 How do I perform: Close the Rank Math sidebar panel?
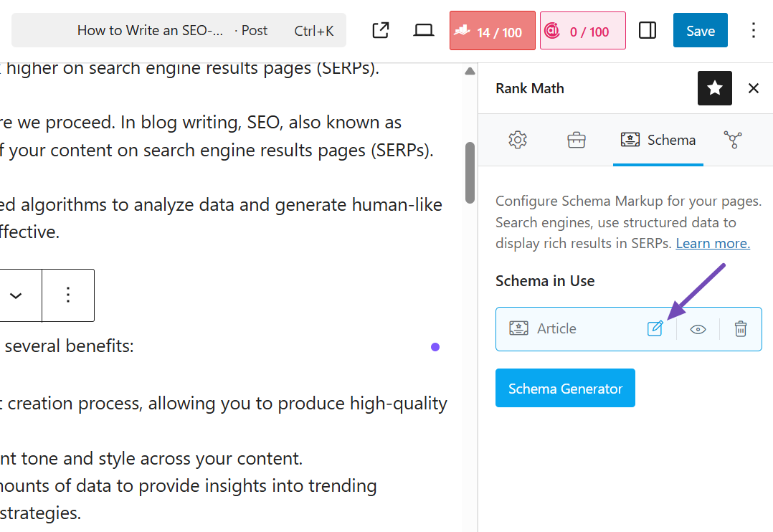click(754, 88)
